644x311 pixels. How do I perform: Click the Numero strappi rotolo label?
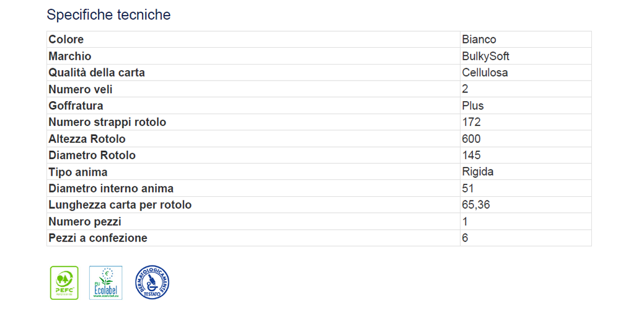[x=107, y=122]
